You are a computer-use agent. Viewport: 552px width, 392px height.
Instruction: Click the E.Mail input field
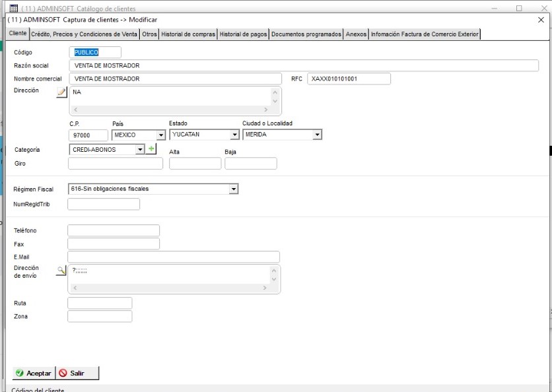[x=174, y=257]
